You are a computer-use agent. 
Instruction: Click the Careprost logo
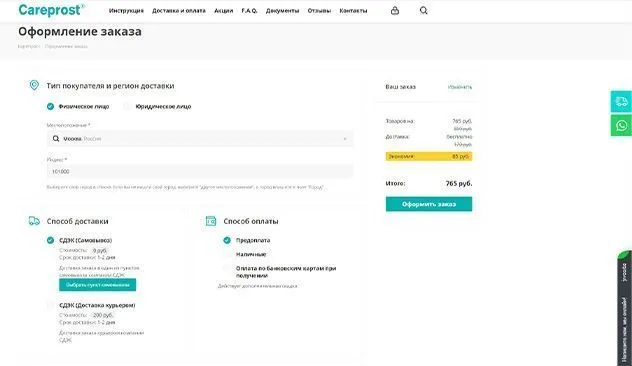pos(51,10)
